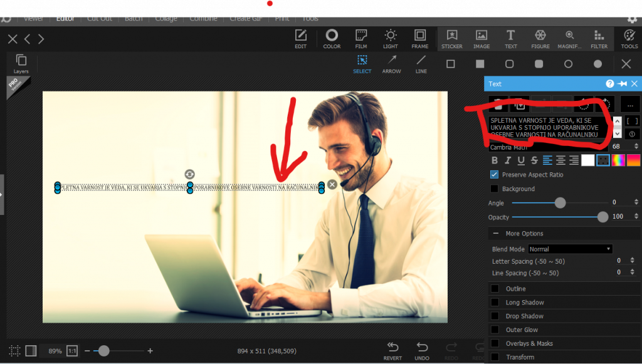Choose the MAGNIFIER object tool
This screenshot has width=642, height=364.
569,39
